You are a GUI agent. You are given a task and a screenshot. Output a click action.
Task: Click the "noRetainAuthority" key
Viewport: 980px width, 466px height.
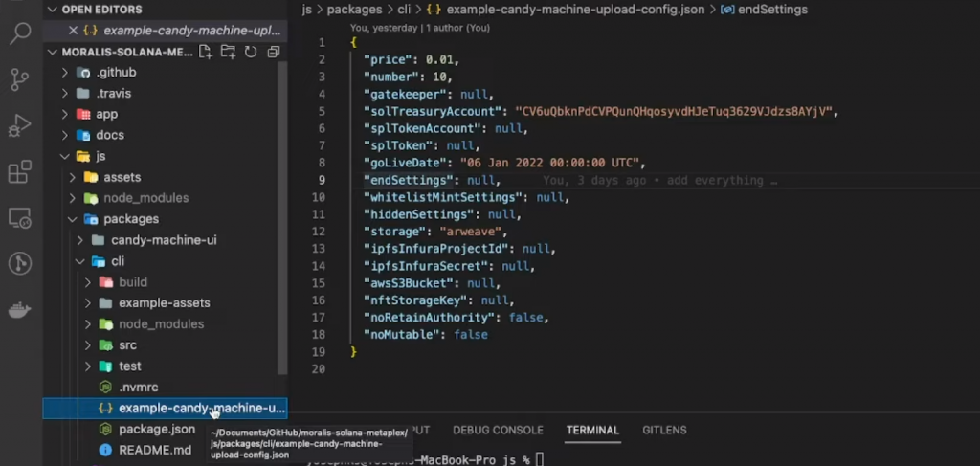430,318
